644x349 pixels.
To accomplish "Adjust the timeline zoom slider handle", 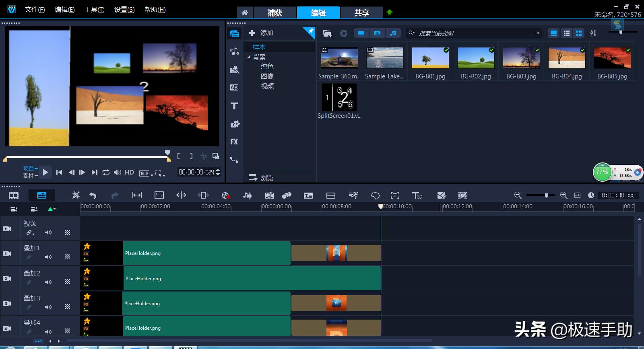I will 546,195.
